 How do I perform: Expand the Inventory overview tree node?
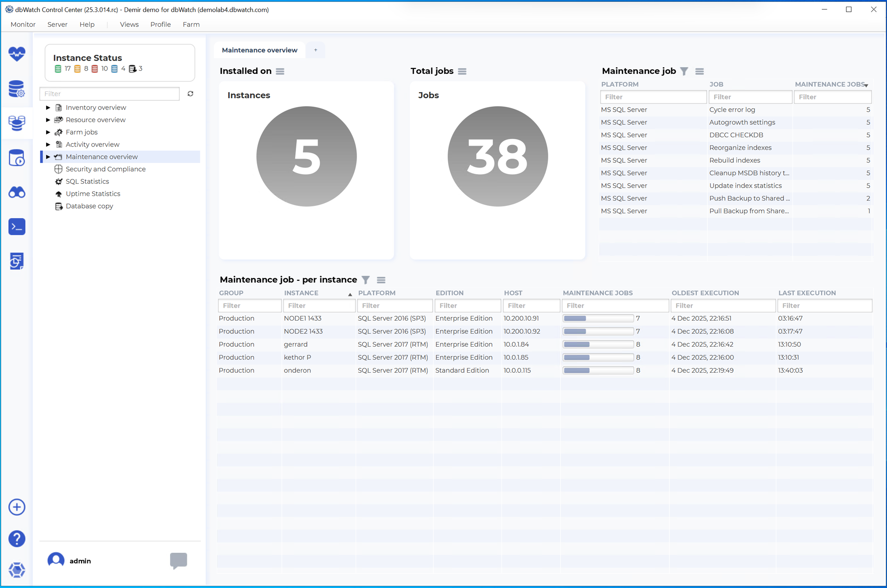click(x=48, y=107)
